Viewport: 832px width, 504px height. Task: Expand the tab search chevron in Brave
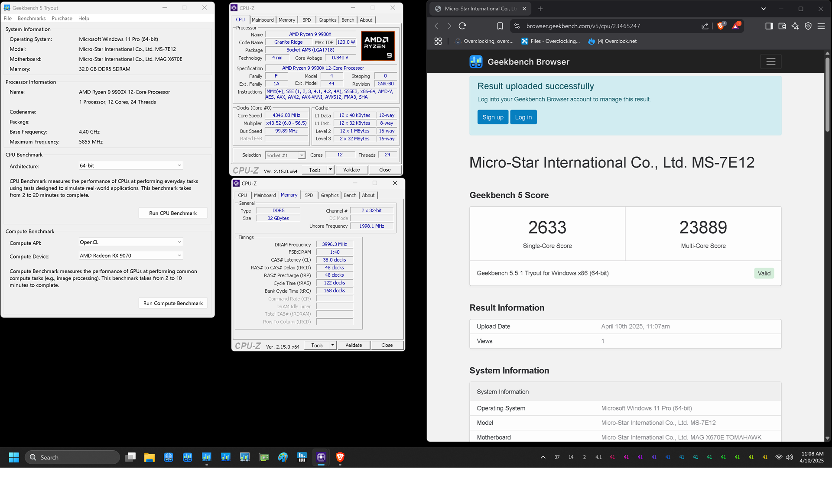click(x=764, y=9)
